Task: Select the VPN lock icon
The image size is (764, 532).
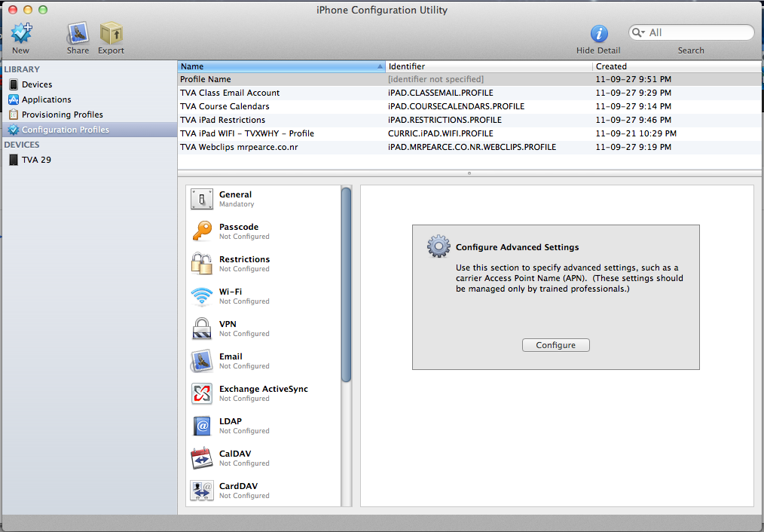Action: pyautogui.click(x=202, y=329)
